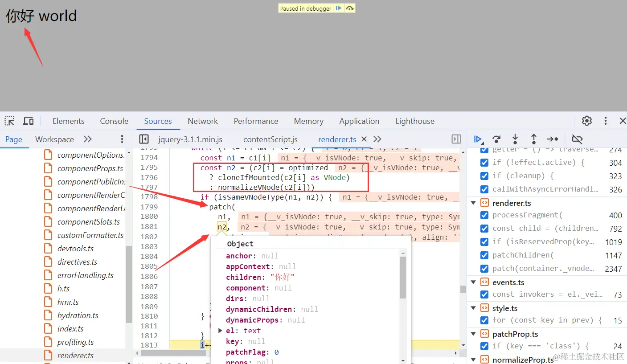Collapse patchProp.ts breakpoint group

(473, 334)
